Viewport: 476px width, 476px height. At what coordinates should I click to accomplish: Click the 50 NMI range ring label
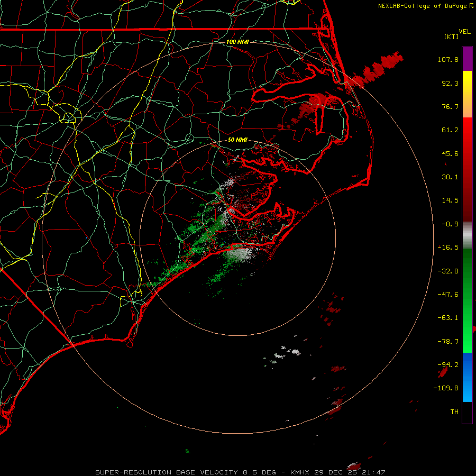tap(237, 140)
